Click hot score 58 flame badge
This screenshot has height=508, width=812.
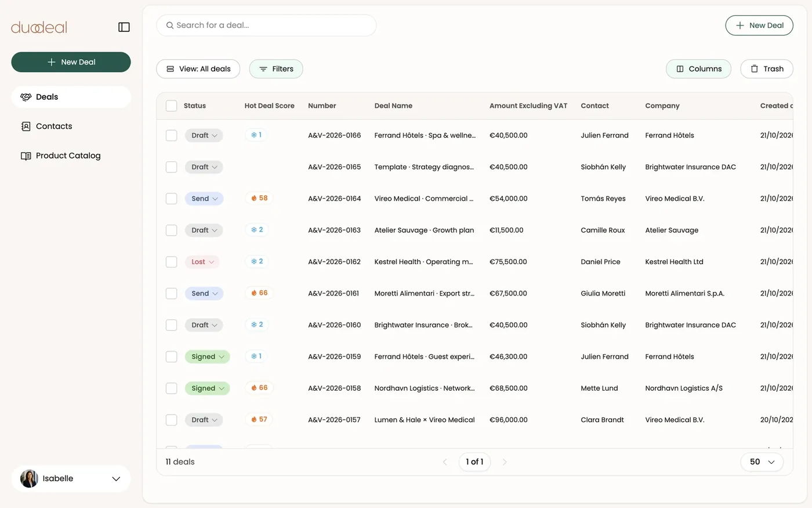pyautogui.click(x=259, y=198)
